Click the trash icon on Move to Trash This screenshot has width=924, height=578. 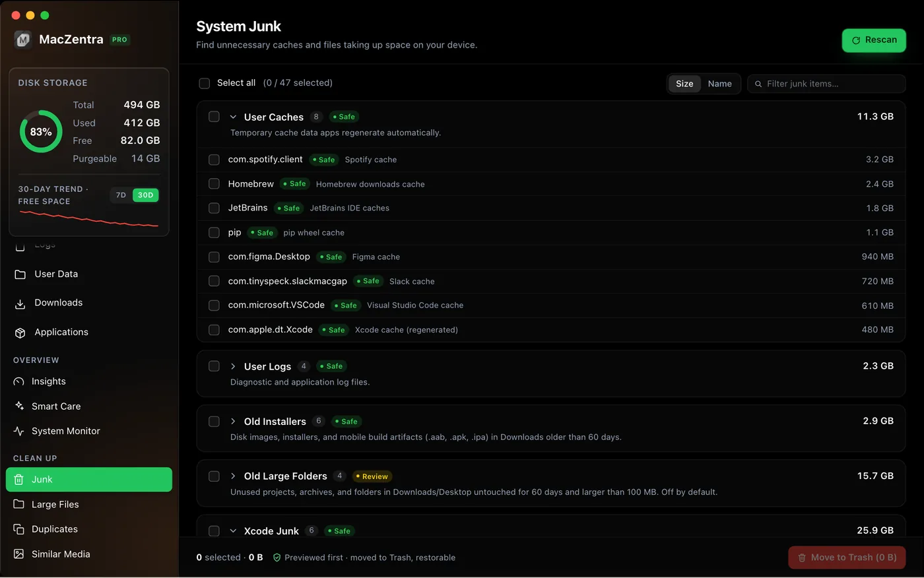[802, 558]
